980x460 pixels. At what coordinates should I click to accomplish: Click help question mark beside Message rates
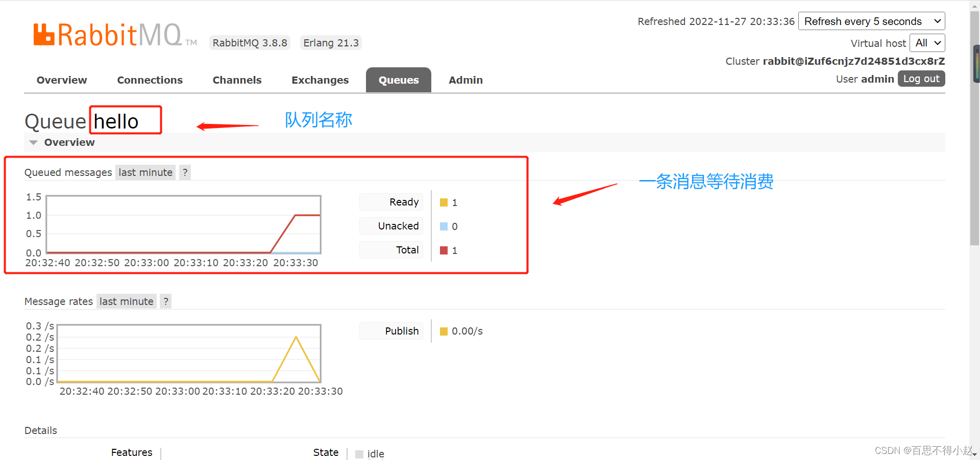[165, 301]
